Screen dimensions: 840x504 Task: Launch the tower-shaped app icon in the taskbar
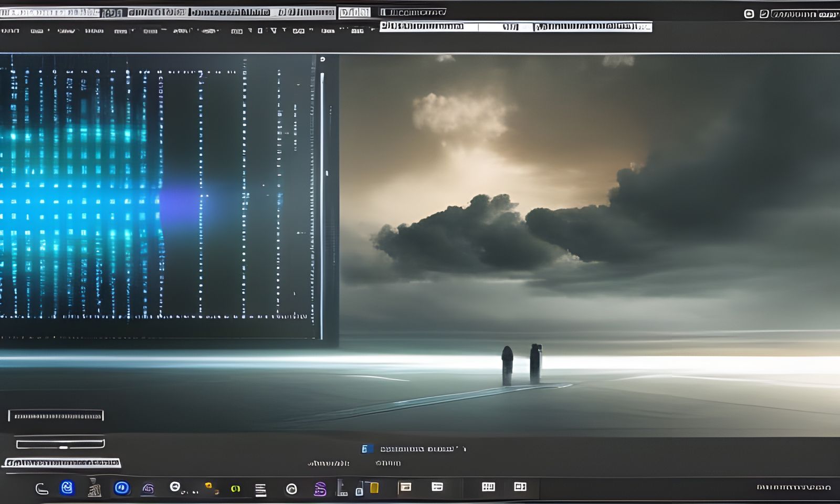click(94, 488)
